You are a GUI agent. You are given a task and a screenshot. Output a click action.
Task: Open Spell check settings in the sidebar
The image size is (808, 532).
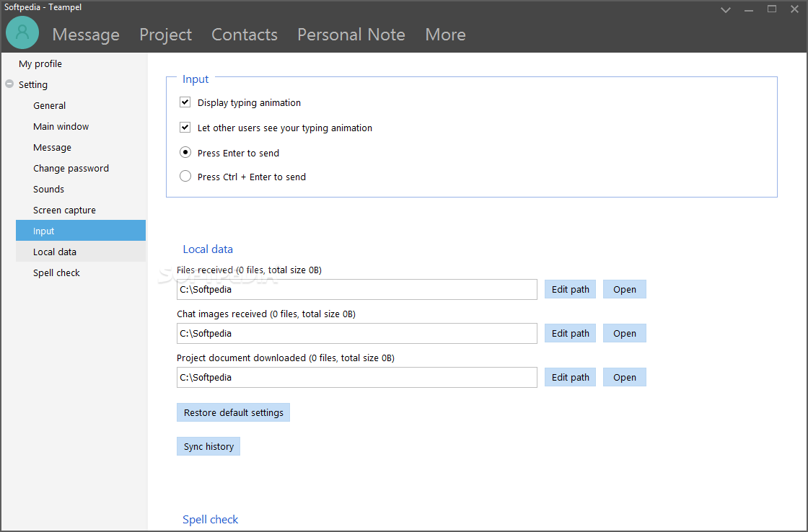(x=56, y=272)
